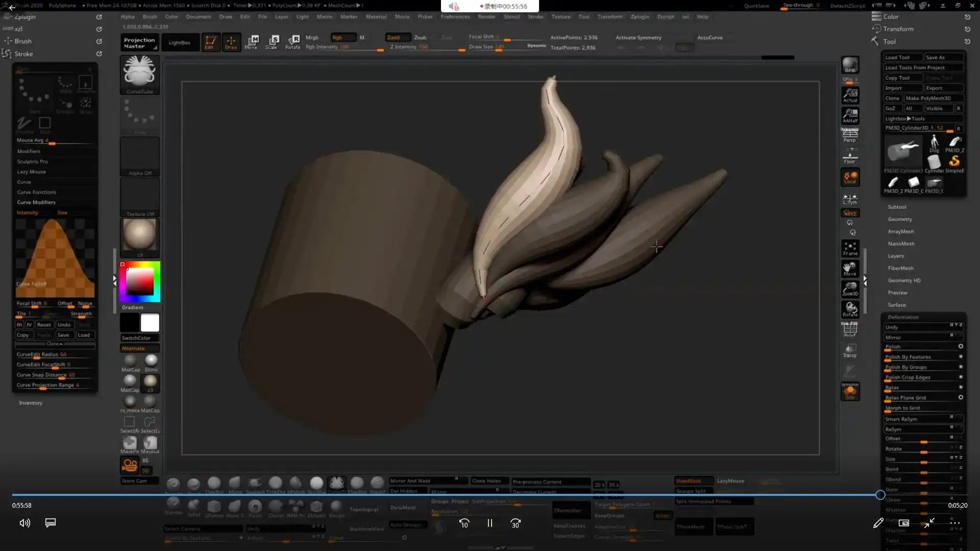Run ZRemesher from the bottom panel
The image size is (980, 551).
pyautogui.click(x=570, y=510)
